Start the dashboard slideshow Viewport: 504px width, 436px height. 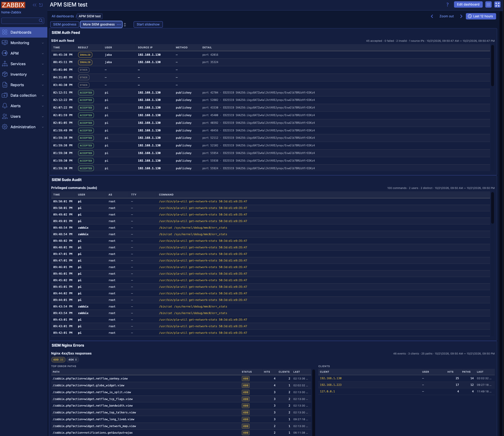148,24
